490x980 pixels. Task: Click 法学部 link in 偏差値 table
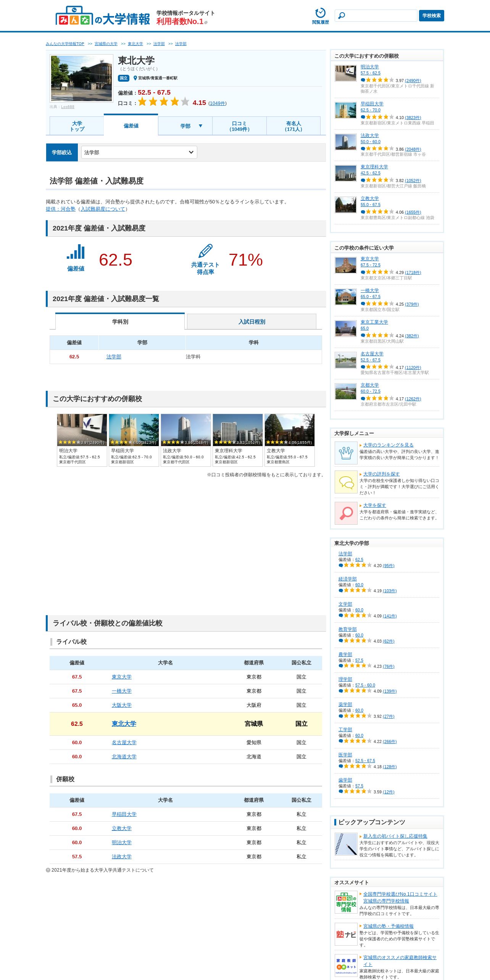pos(114,356)
